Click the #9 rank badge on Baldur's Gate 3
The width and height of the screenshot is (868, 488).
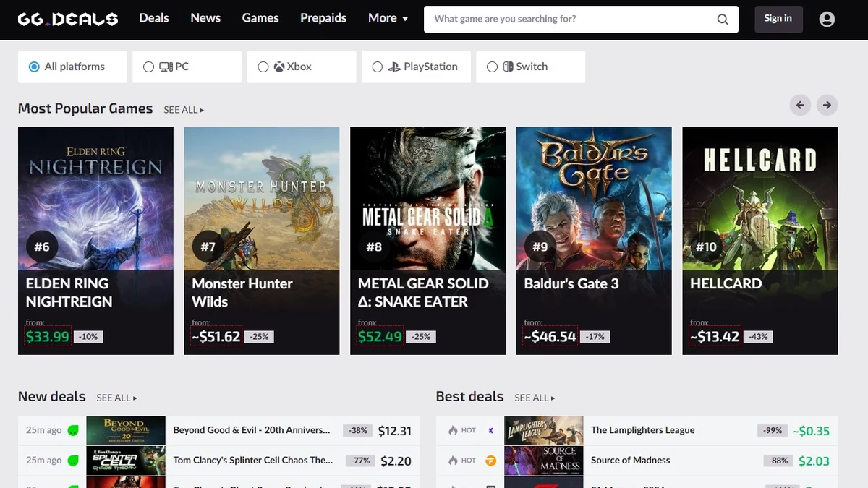coord(540,247)
